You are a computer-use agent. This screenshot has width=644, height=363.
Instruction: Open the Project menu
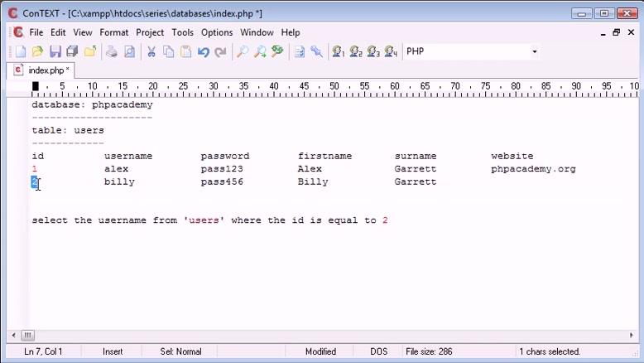(x=150, y=32)
